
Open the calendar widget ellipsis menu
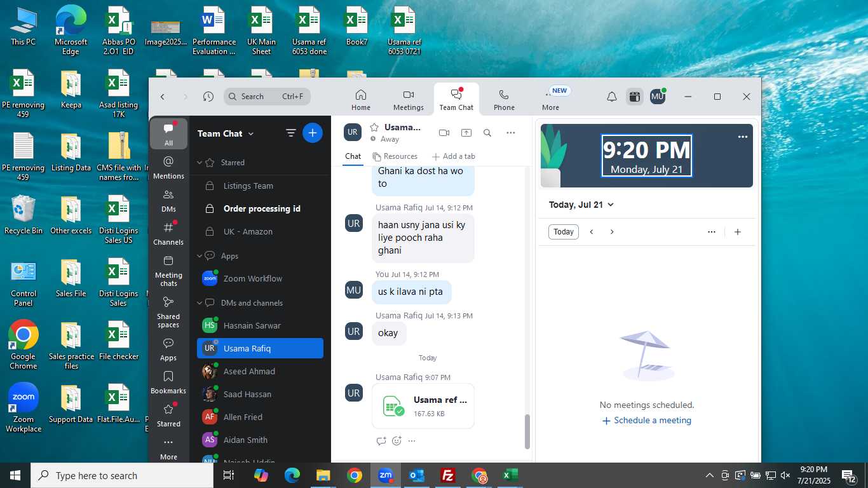pyautogui.click(x=742, y=137)
